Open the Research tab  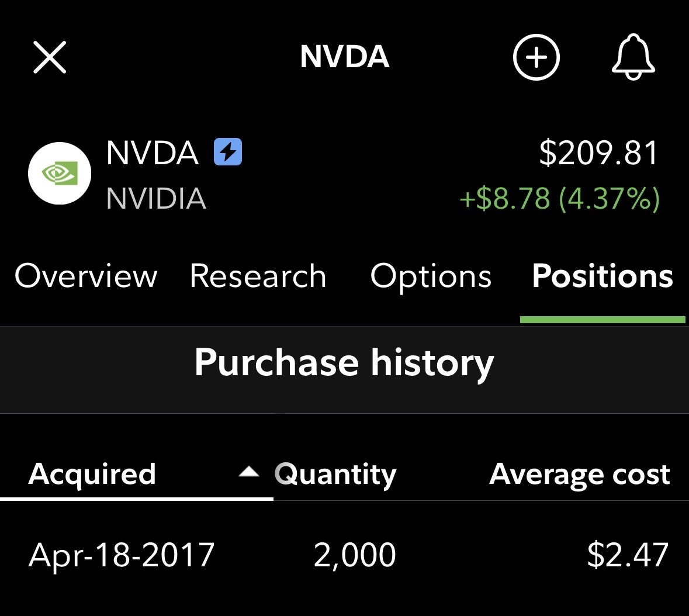(x=258, y=276)
